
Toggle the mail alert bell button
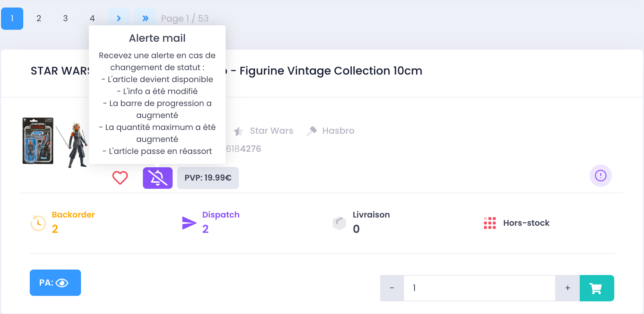tap(158, 178)
